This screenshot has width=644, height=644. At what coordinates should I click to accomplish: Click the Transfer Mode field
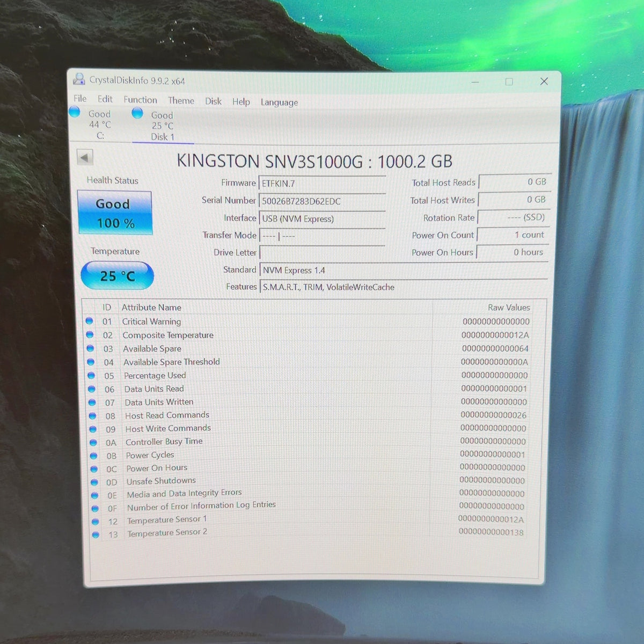[322, 236]
